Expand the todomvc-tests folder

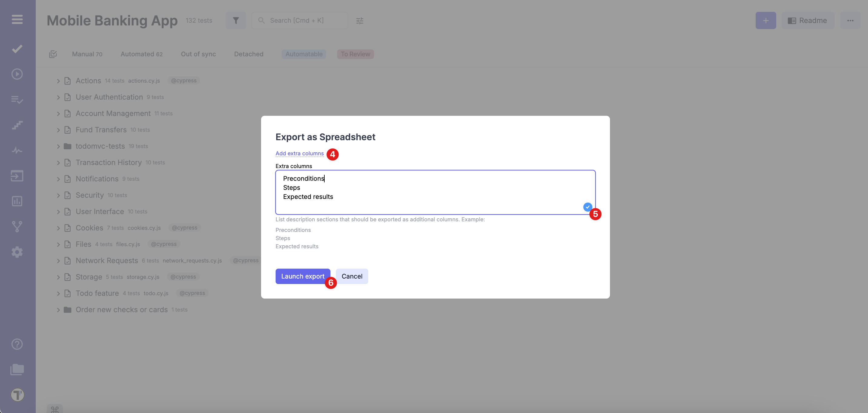click(58, 146)
